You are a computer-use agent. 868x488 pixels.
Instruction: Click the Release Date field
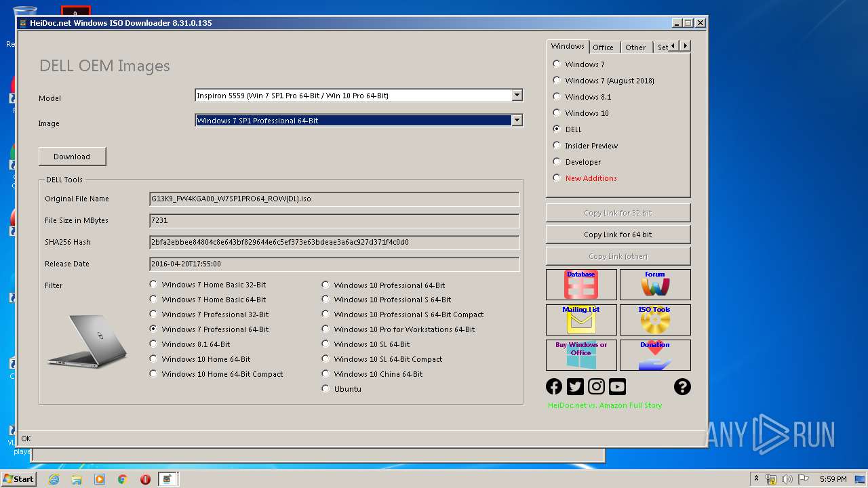[x=334, y=264]
